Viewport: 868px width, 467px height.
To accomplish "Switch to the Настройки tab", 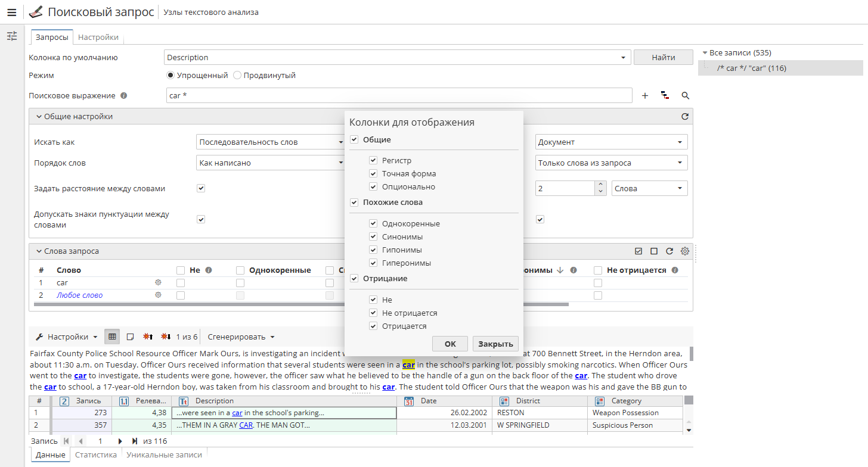I will coord(98,37).
